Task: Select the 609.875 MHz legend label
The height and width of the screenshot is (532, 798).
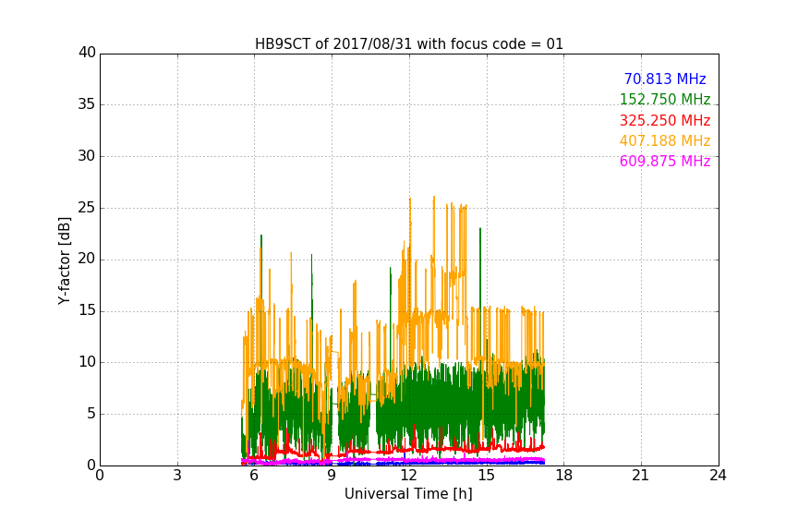Action: pos(665,161)
